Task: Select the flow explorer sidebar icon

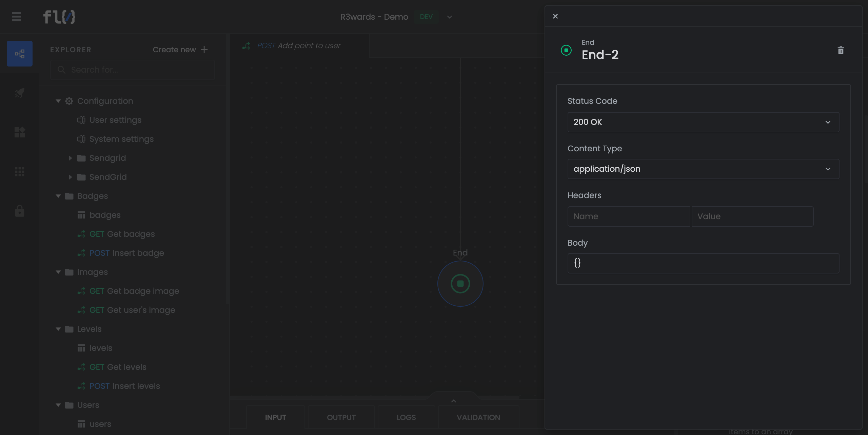Action: click(x=20, y=54)
